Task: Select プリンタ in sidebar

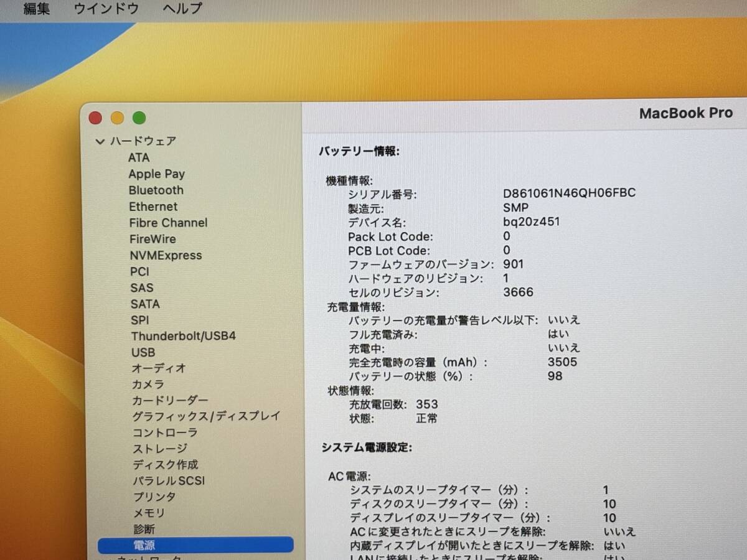Action: pyautogui.click(x=154, y=497)
